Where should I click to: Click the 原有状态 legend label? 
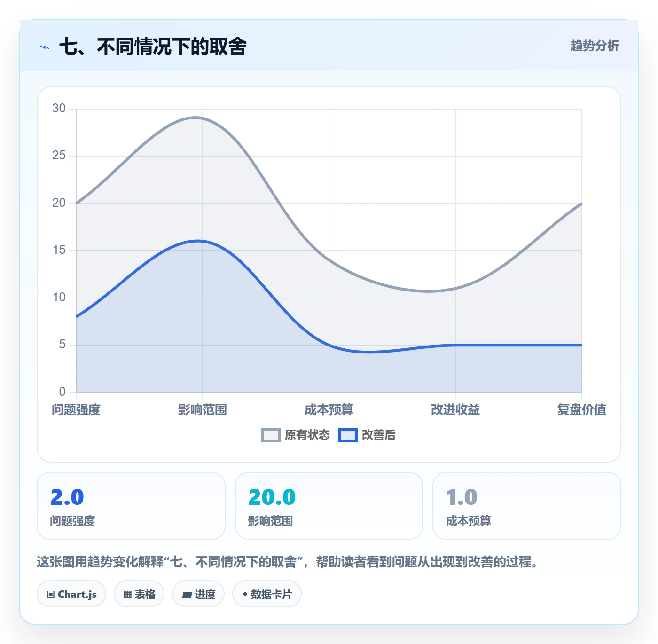tap(307, 435)
